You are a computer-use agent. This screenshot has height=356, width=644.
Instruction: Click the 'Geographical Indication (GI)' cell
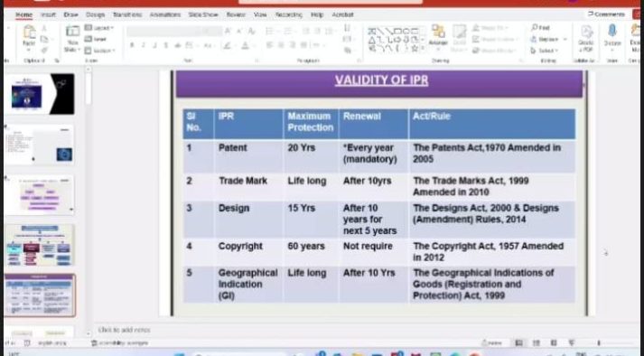tap(248, 284)
